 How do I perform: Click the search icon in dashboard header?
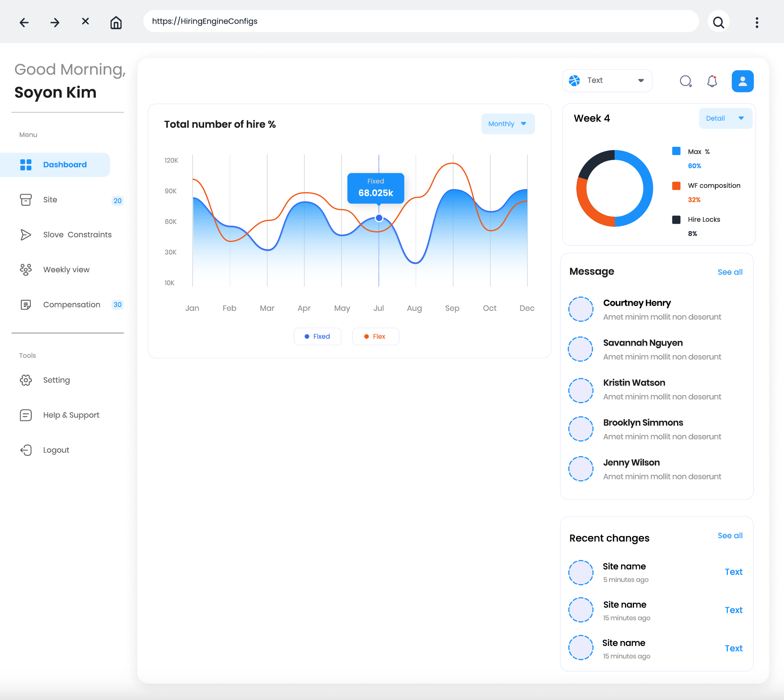686,81
